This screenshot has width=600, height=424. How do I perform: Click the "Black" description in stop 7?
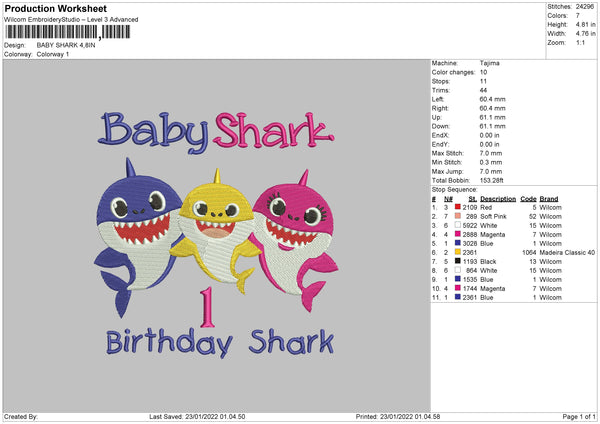pos(488,262)
